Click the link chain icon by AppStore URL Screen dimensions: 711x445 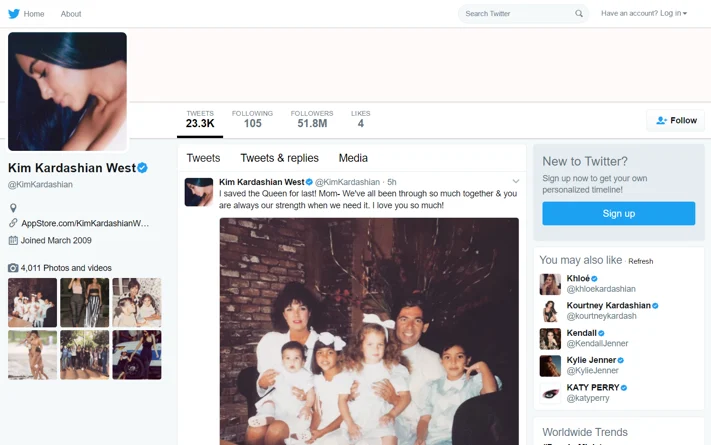point(13,223)
